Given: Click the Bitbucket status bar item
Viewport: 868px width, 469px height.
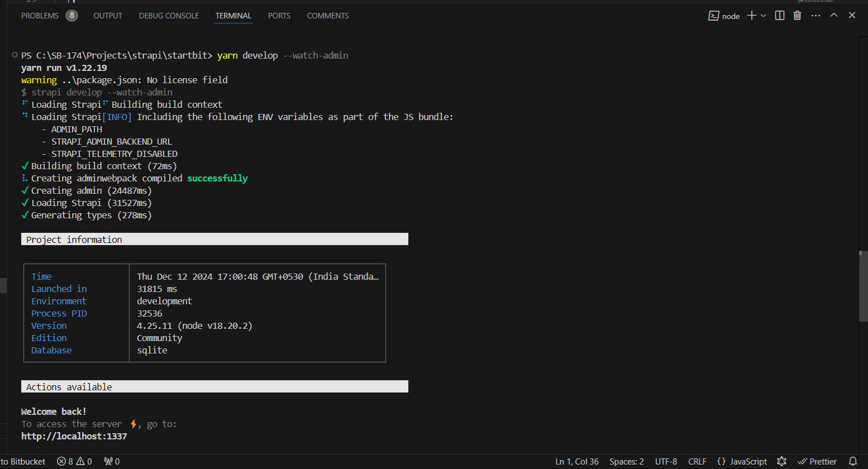Looking at the screenshot, I should [23, 462].
